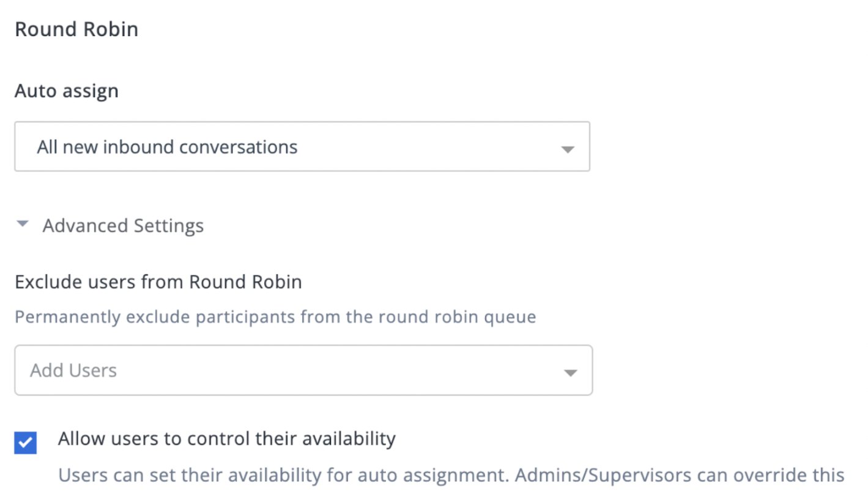Click the Round Robin heading
Viewport: 868px width, 499px height.
point(76,28)
